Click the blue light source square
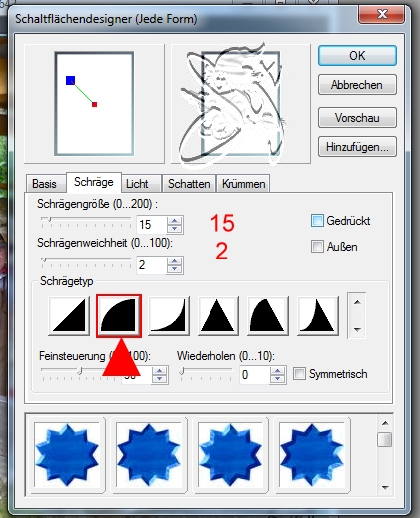420x518 pixels. click(x=70, y=80)
